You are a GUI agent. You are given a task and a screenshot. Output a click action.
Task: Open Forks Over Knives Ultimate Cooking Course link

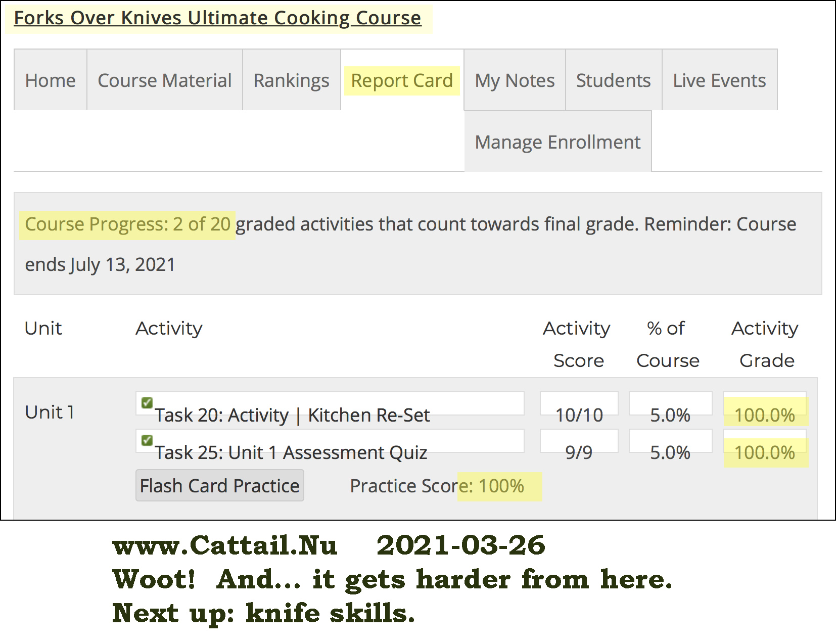[217, 18]
